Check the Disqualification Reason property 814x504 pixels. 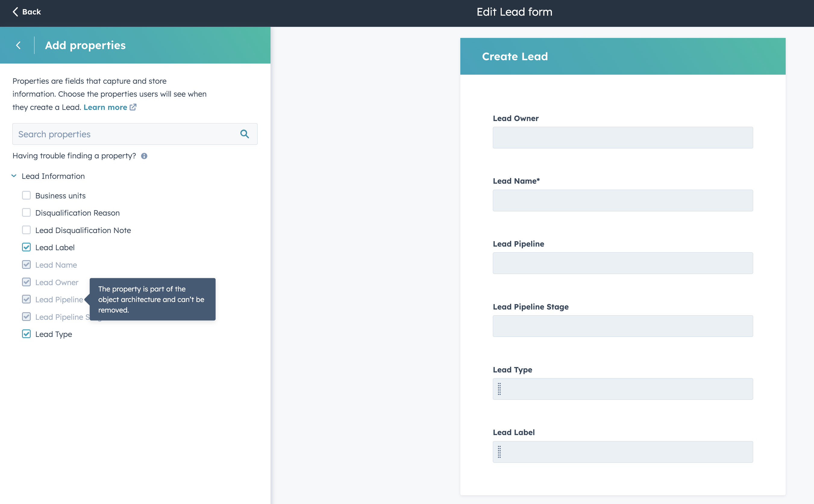26,212
